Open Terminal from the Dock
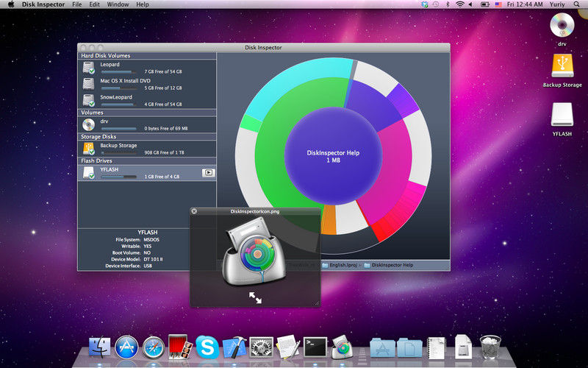The image size is (588, 368). (315, 347)
